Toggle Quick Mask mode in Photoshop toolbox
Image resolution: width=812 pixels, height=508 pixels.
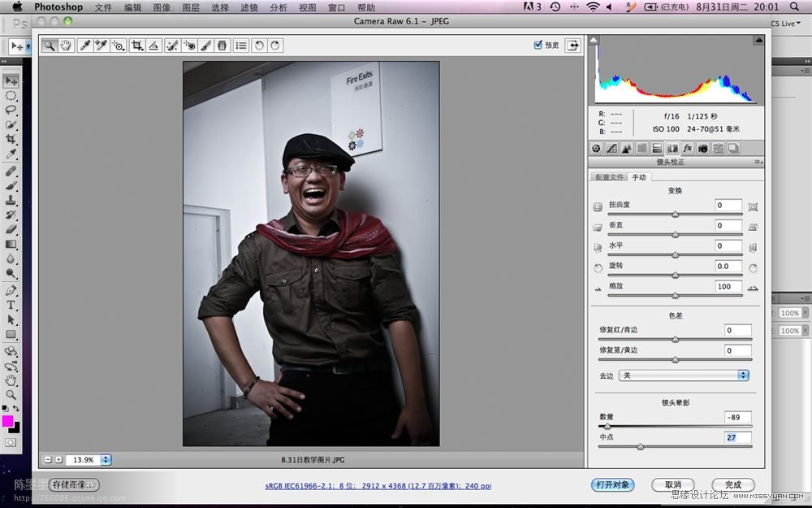(11, 443)
